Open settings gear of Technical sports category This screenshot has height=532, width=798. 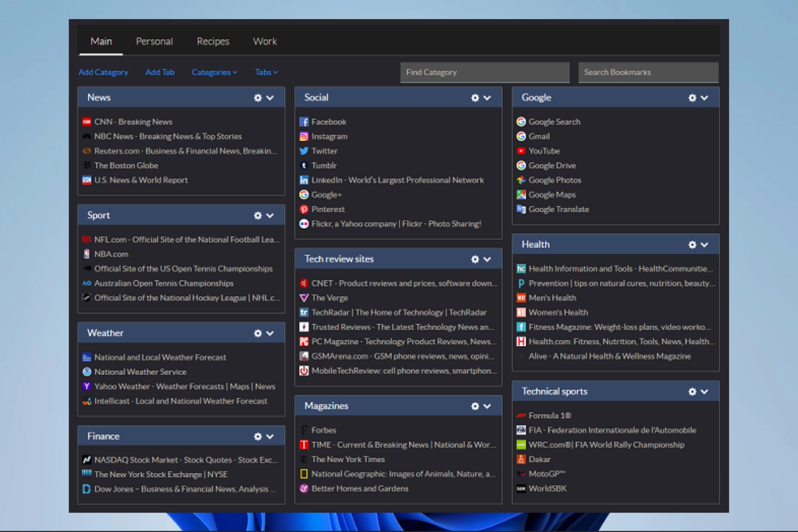[x=692, y=392]
